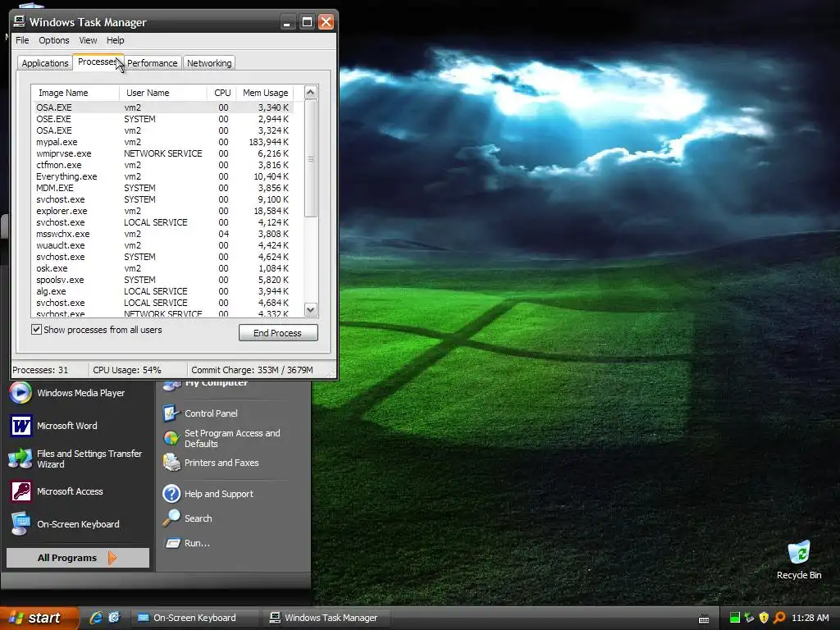Toggle Show processes from all users checkbox

pyautogui.click(x=36, y=330)
